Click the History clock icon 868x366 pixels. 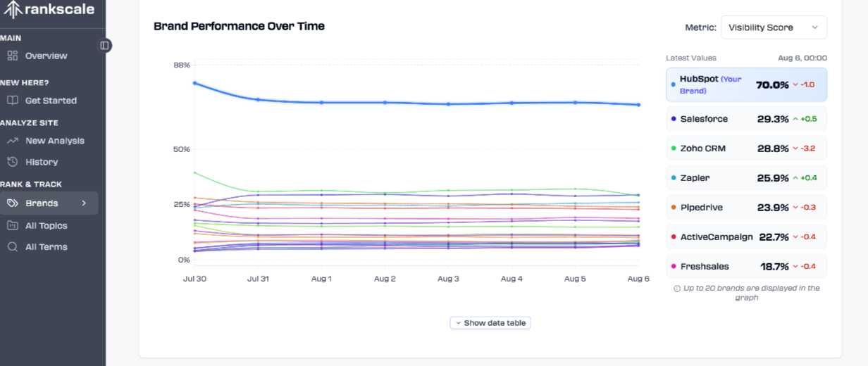pos(13,162)
